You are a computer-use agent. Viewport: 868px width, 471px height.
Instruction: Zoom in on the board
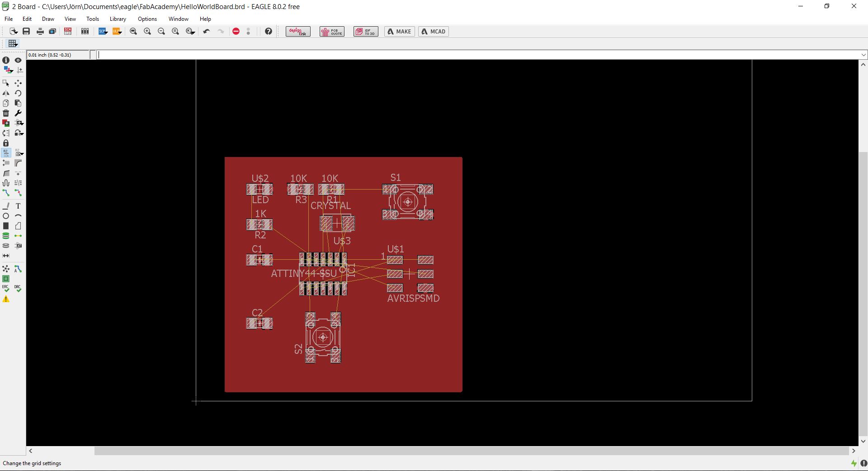pyautogui.click(x=147, y=31)
